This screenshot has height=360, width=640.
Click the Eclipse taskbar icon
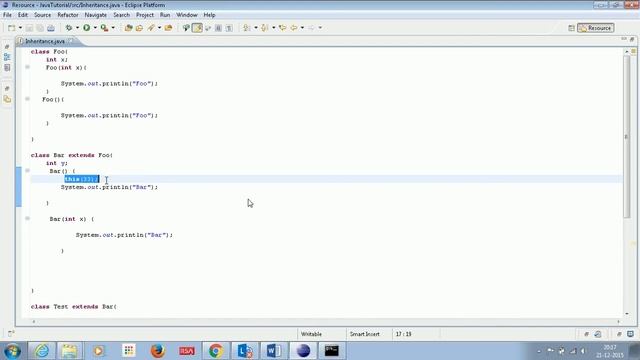(x=302, y=351)
